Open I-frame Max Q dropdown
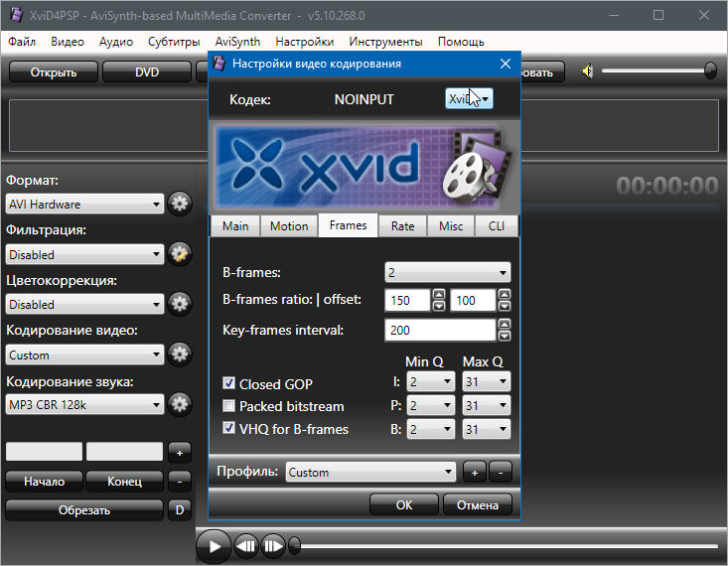 coord(486,381)
